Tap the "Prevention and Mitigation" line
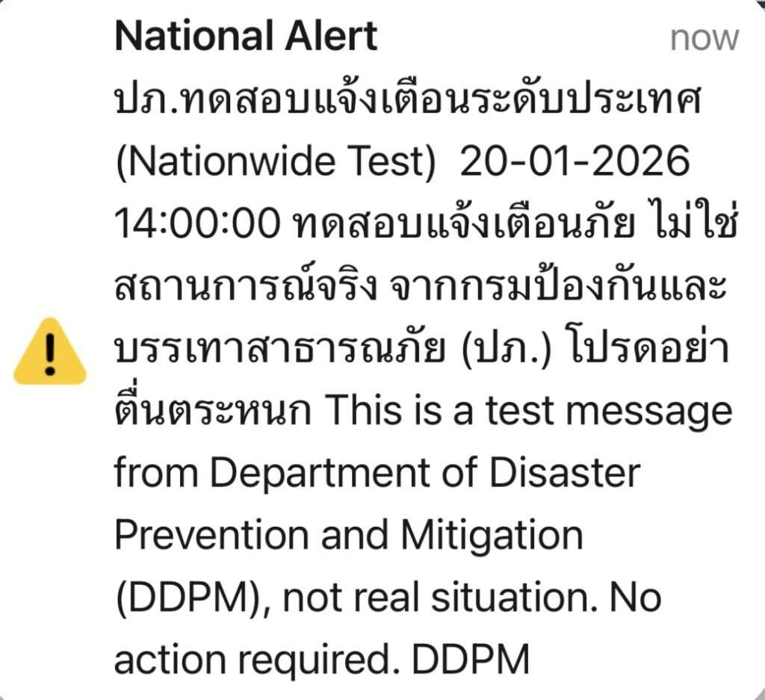Viewport: 765px width, 700px height. pos(348,535)
